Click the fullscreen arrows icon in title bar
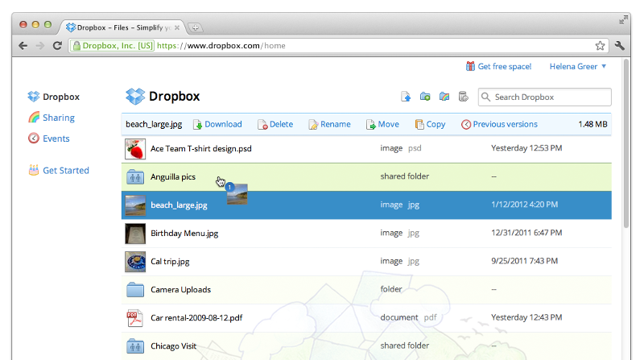Viewport: 644px width, 360px height. click(x=623, y=19)
